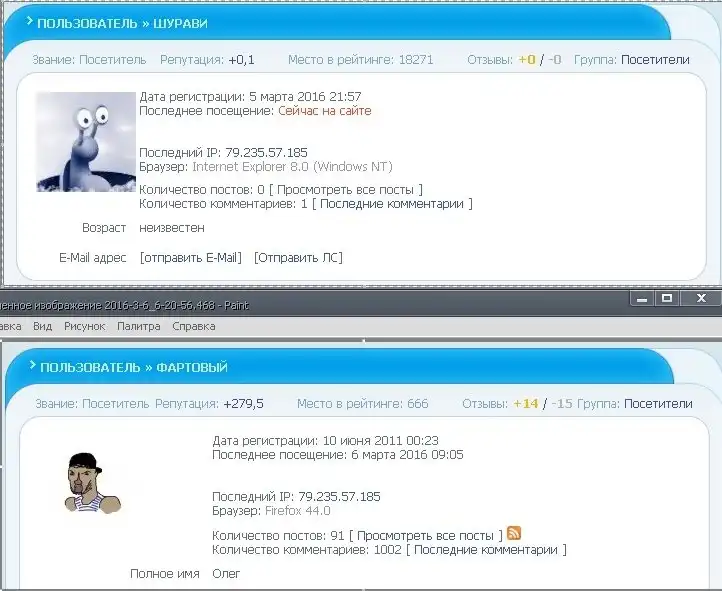
Task: Click the arrow icon before Пользователь » Шурави
Action: coord(30,21)
